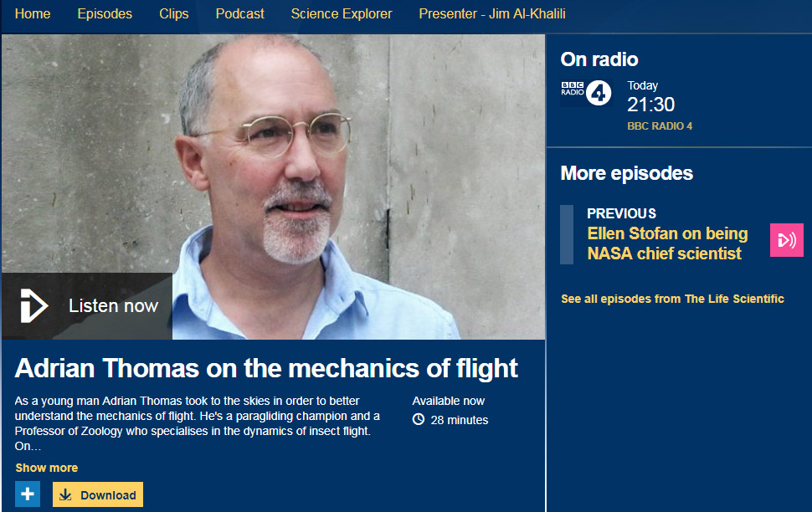812x512 pixels.
Task: Click the Download button
Action: (98, 495)
